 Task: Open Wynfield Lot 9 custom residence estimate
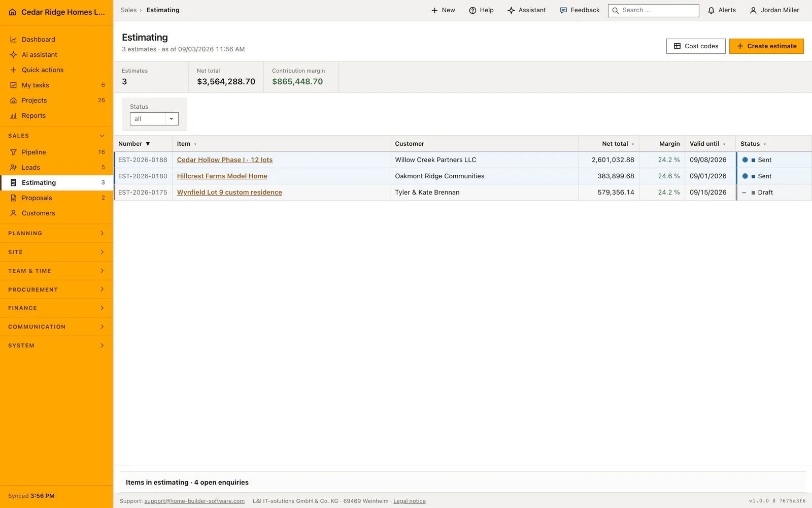(x=229, y=192)
